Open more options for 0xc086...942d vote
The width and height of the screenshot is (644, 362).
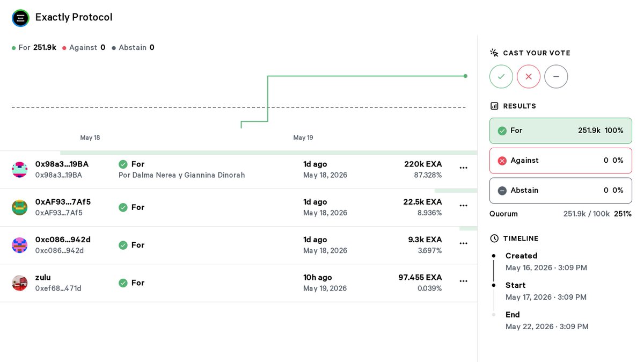(x=464, y=243)
